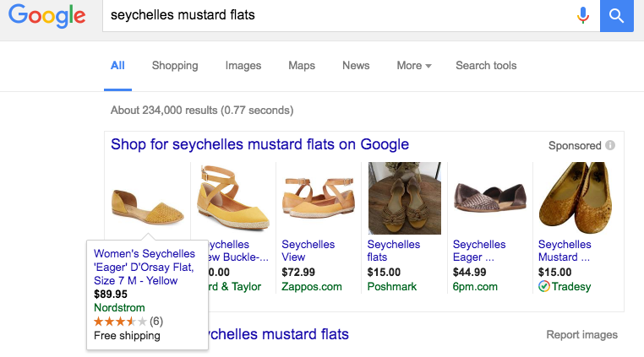This screenshot has height=357, width=644.
Task: Click the Zappos.com store link
Action: (311, 286)
